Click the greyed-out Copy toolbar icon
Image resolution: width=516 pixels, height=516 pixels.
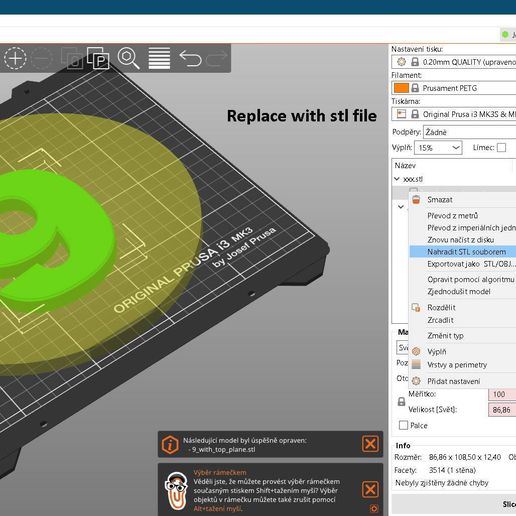[72, 58]
